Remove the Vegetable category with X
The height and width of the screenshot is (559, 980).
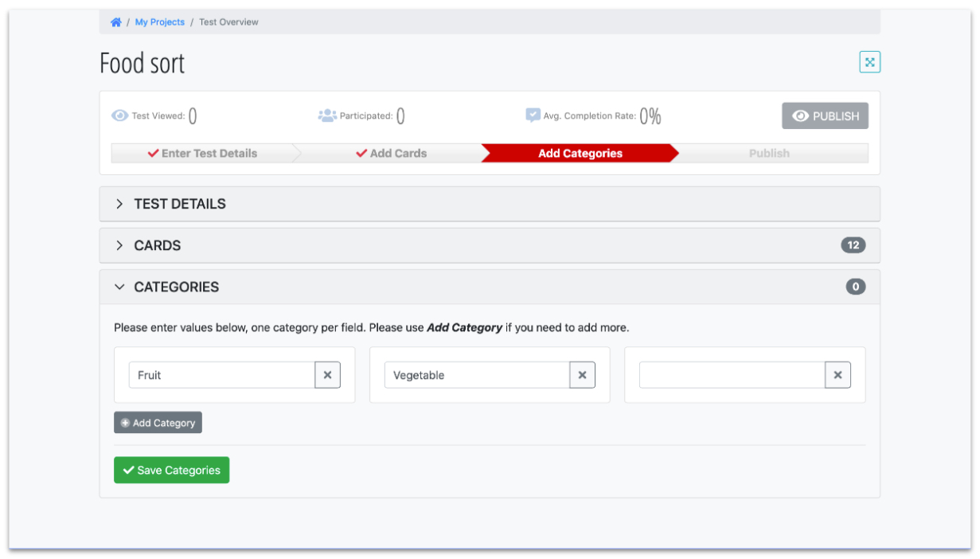[582, 375]
